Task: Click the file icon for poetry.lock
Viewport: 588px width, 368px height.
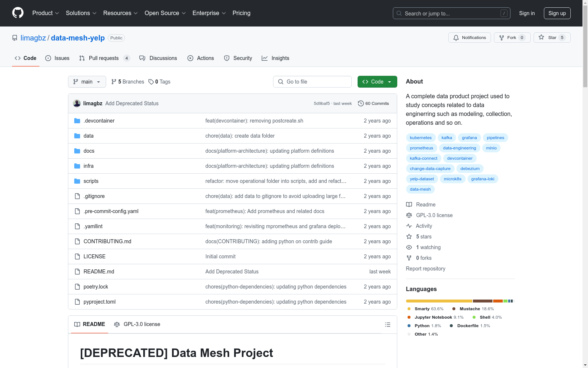Action: pyautogui.click(x=77, y=287)
